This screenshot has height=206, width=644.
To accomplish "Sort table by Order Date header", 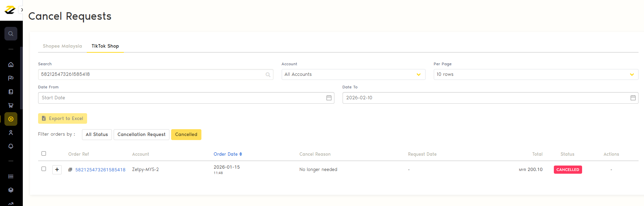I will 228,154.
